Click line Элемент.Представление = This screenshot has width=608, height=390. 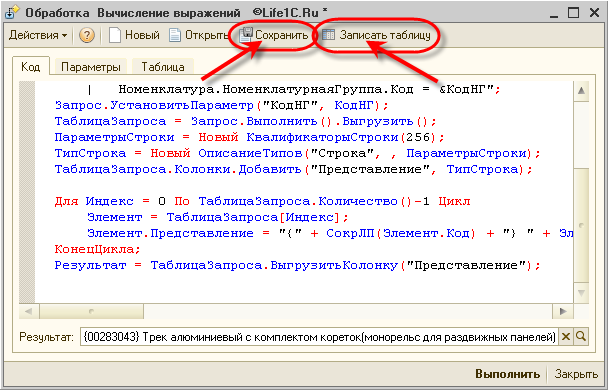pyautogui.click(x=330, y=233)
